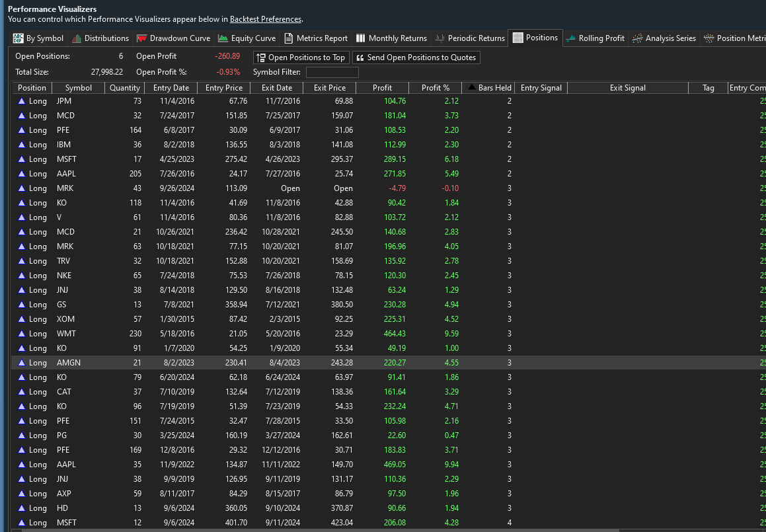
Task: Click the Symbol Filter input field
Action: pyautogui.click(x=332, y=72)
